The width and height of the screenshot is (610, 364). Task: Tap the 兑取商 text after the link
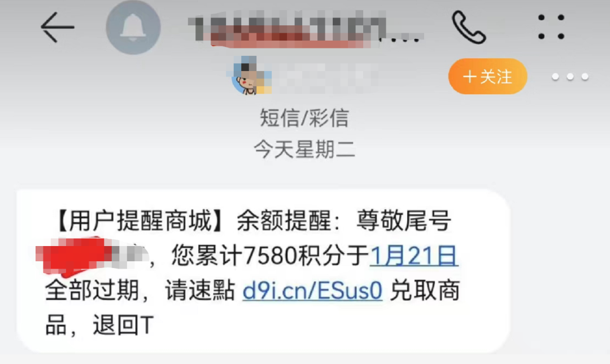coord(425,291)
